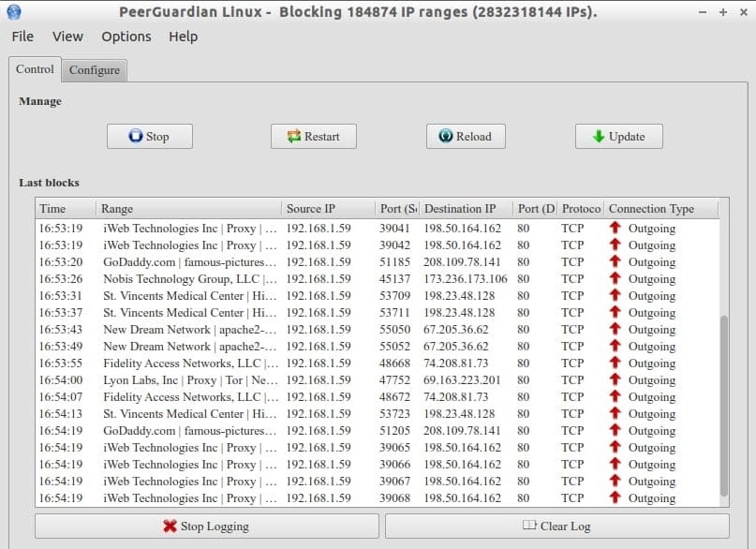
Task: Click outgoing arrow icon for source port 45137
Action: click(x=615, y=278)
